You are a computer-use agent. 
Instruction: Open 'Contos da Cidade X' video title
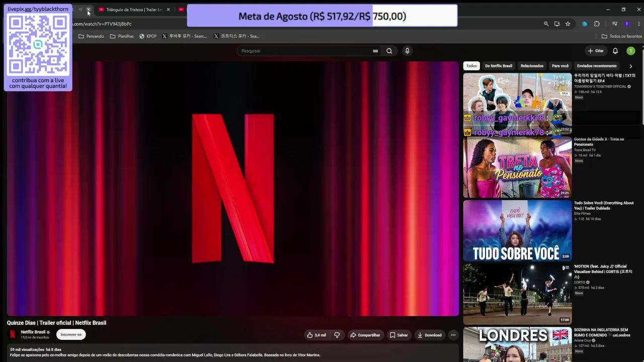(599, 142)
